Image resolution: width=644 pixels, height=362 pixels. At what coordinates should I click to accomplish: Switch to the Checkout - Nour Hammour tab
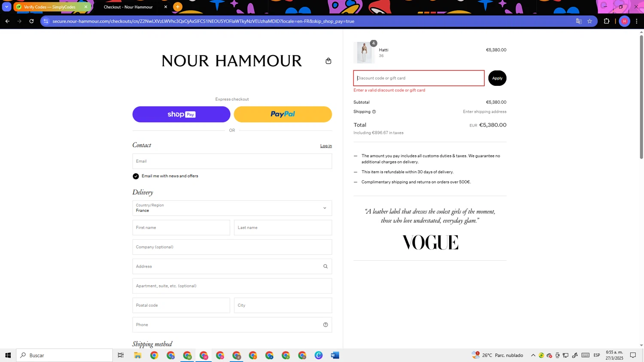128,7
